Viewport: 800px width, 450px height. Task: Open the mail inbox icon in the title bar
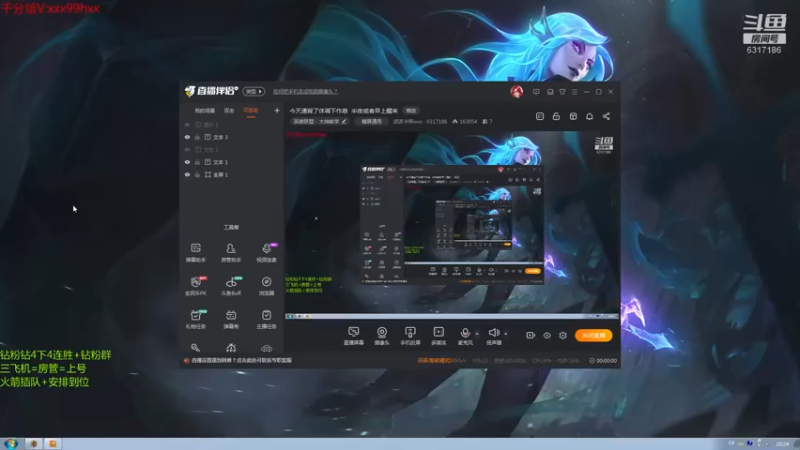click(550, 92)
